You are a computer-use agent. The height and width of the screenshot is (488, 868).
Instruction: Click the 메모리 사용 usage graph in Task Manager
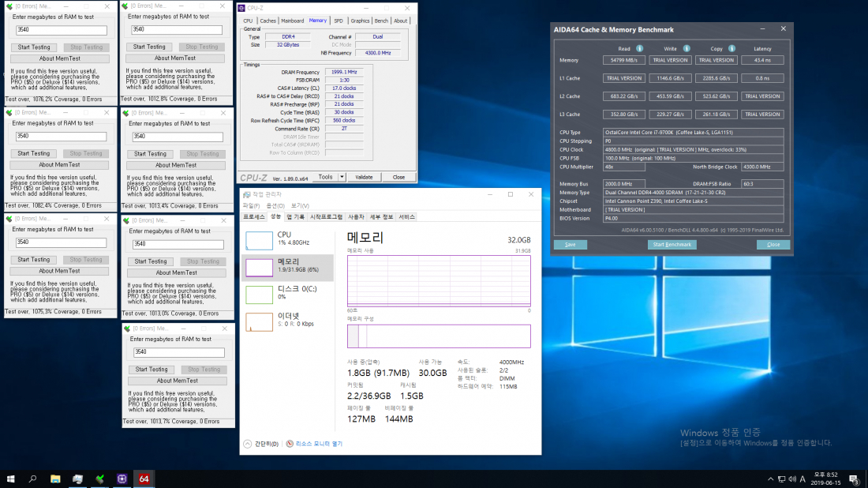[x=439, y=281]
